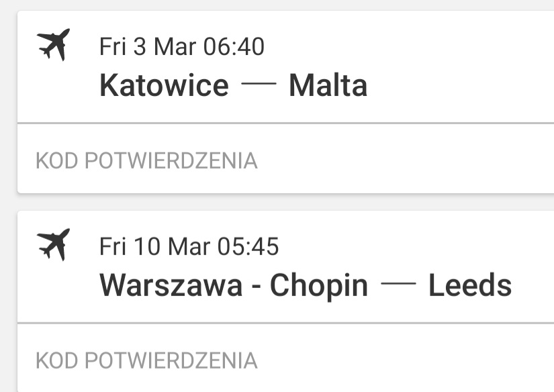Viewport: 554px width, 392px height.
Task: Click the airplane icon for Warszawa flight
Action: coord(53,245)
